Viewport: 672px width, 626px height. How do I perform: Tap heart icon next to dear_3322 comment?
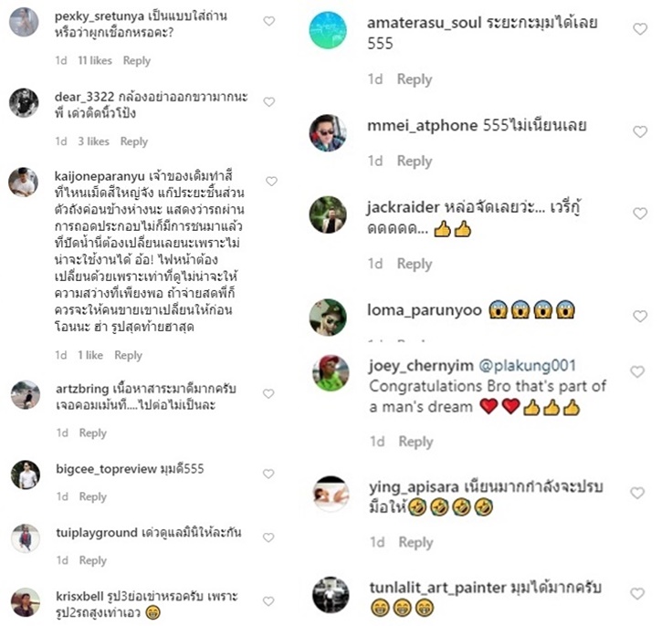tap(268, 102)
